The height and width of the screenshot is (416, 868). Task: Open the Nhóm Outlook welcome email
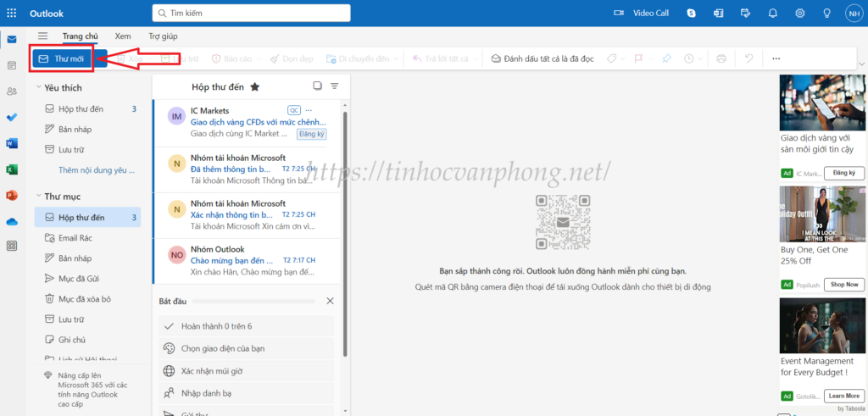(247, 261)
